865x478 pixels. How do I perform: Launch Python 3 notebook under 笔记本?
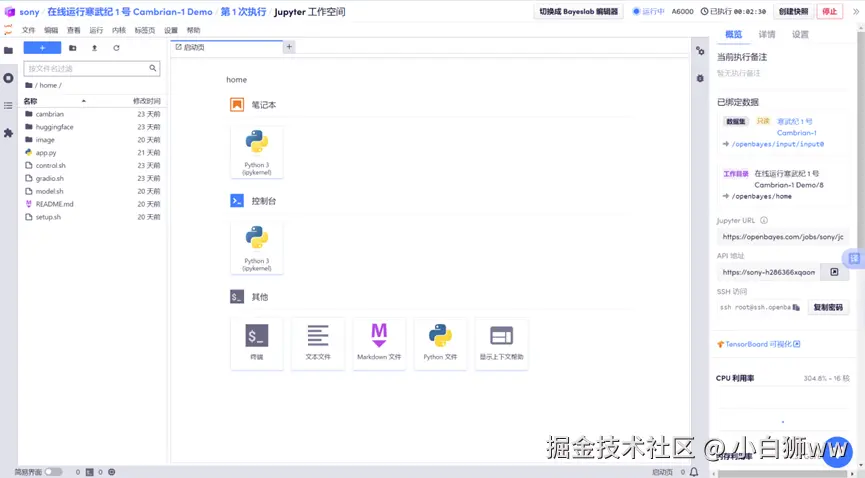point(257,152)
